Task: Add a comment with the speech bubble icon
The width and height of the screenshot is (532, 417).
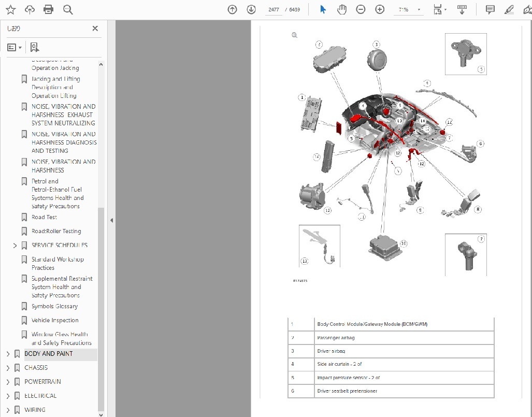Action: tap(490, 9)
